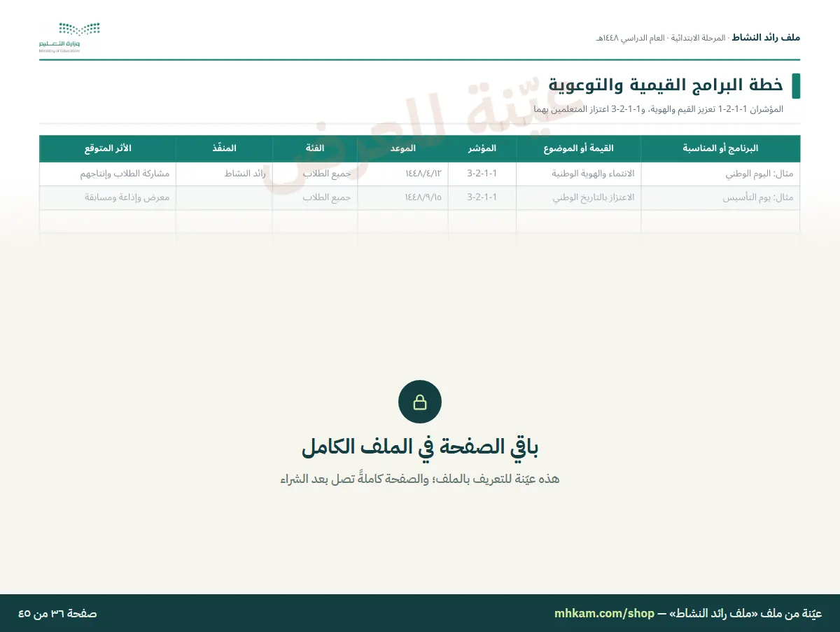Click the note starting "هذه عيّنة للتعريف بالملف"
Image resolution: width=840 pixels, height=632 pixels.
pyautogui.click(x=420, y=479)
